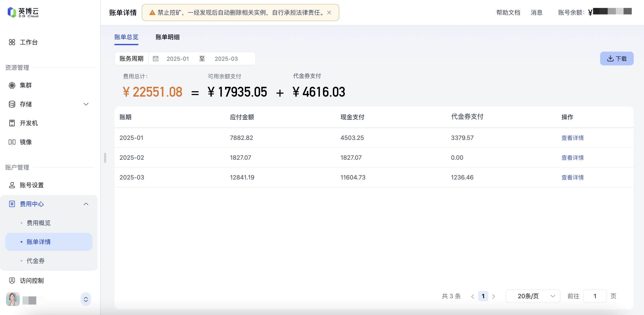Viewport: 644px width, 315px height.
Task: Open the 集群 cluster section
Action: point(26,85)
